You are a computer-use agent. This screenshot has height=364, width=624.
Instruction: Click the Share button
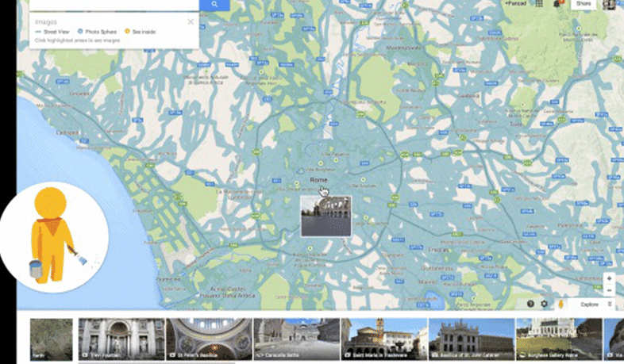(x=584, y=4)
